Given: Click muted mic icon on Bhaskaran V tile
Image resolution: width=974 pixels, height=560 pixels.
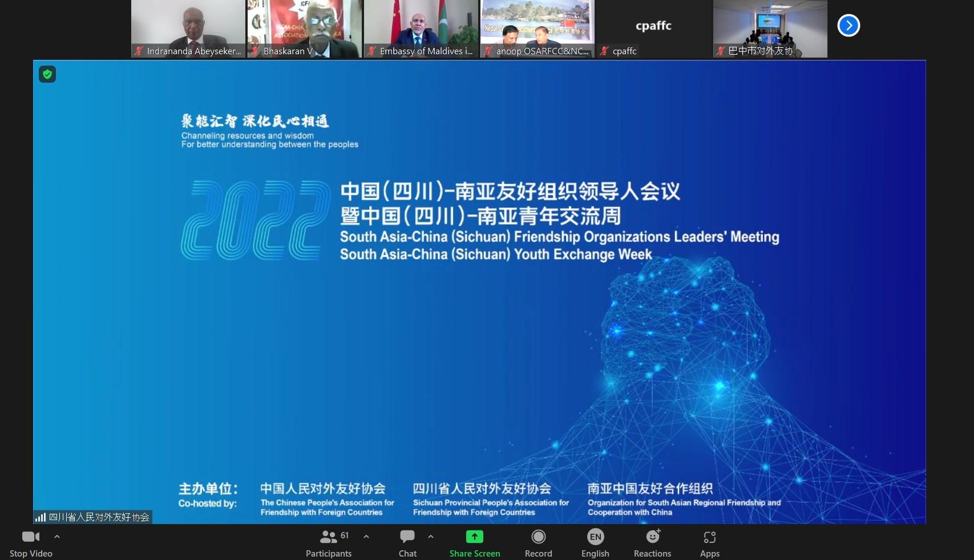Looking at the screenshot, I should pyautogui.click(x=255, y=51).
